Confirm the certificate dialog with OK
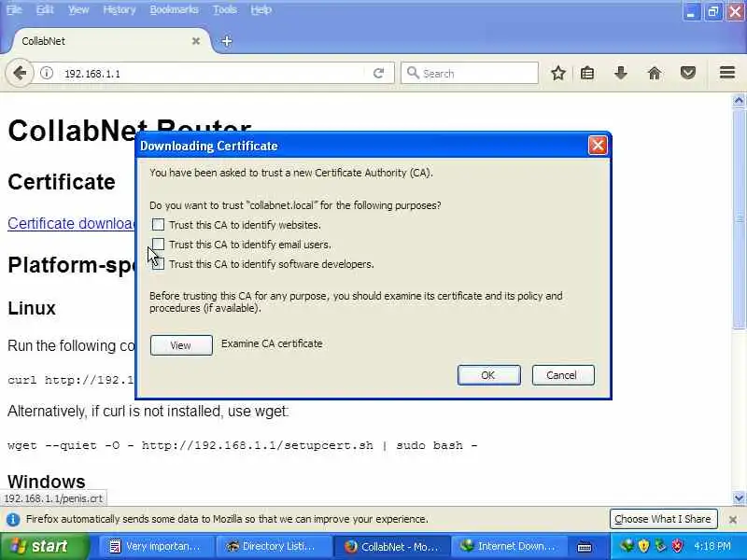The width and height of the screenshot is (747, 560). click(x=488, y=375)
